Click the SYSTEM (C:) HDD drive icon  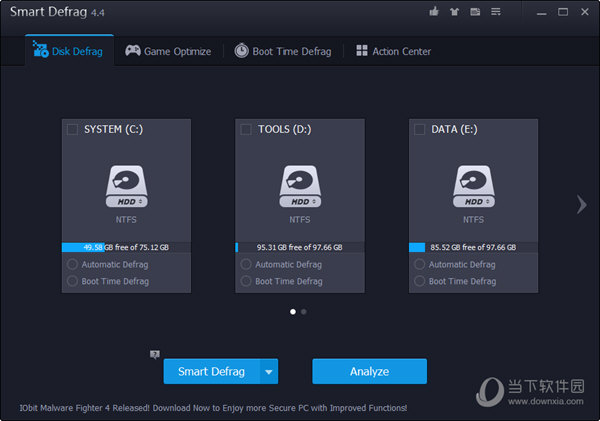point(126,186)
